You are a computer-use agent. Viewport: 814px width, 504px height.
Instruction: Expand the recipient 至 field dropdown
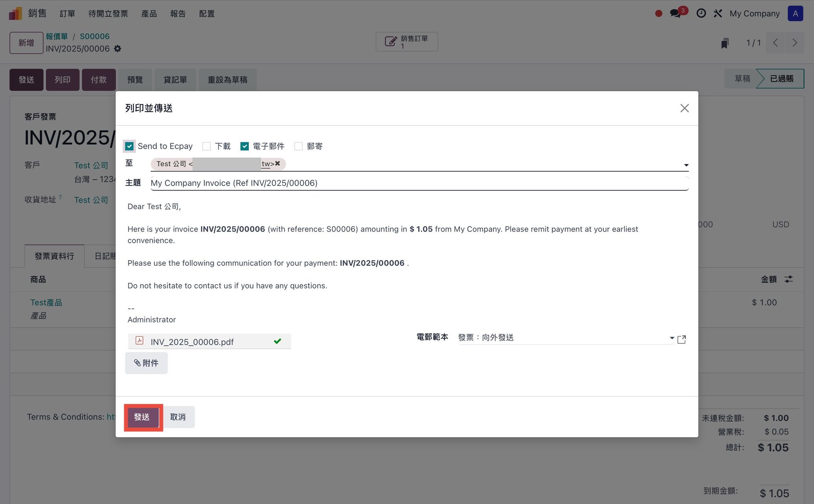[x=686, y=165]
